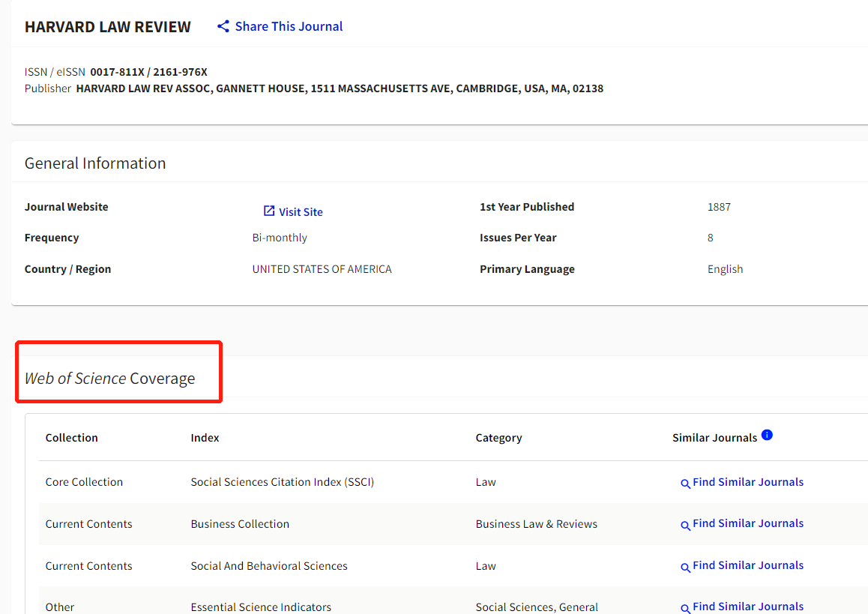The width and height of the screenshot is (868, 614).
Task: Click the Collection column header
Action: click(x=71, y=437)
